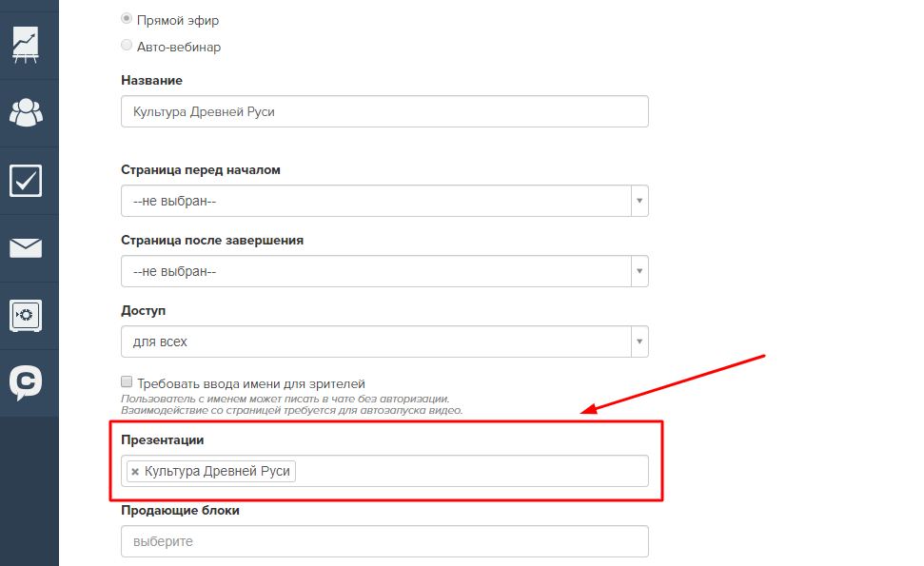The image size is (924, 566).
Task: Click the Название text input field
Action: [384, 111]
